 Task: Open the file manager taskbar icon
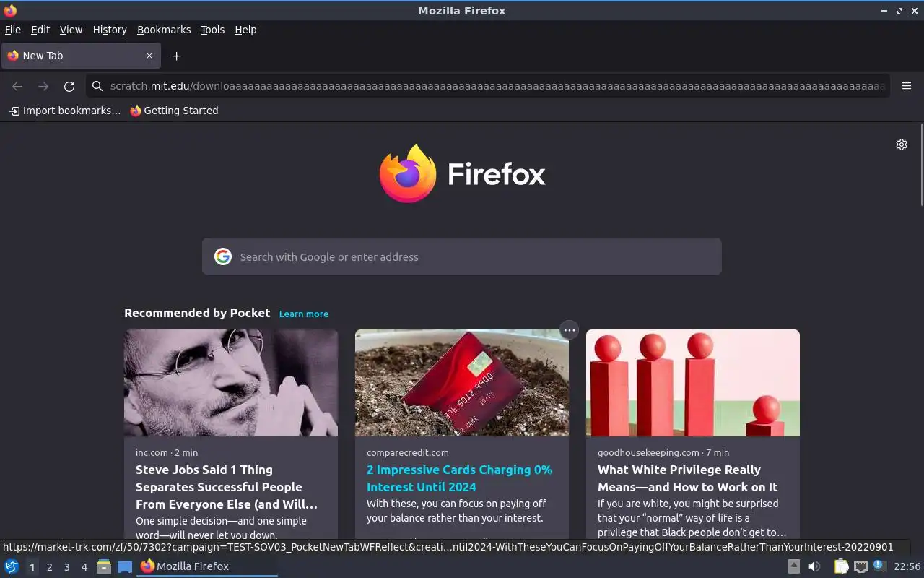(104, 566)
